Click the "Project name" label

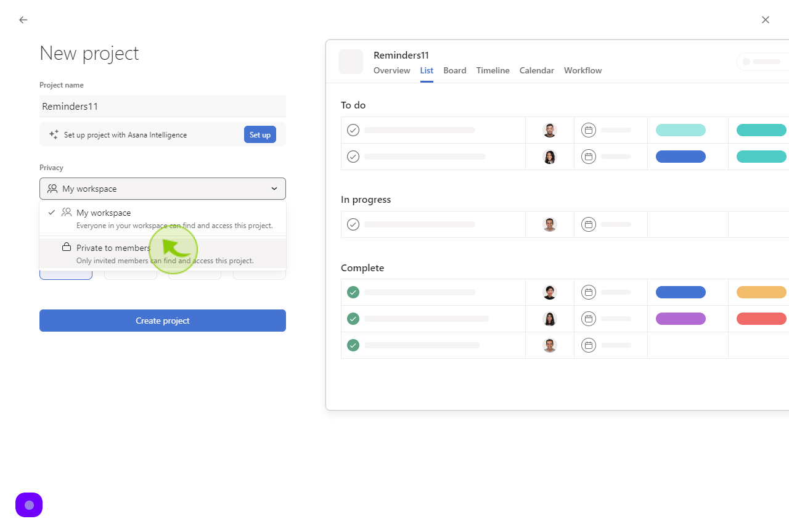62,85
